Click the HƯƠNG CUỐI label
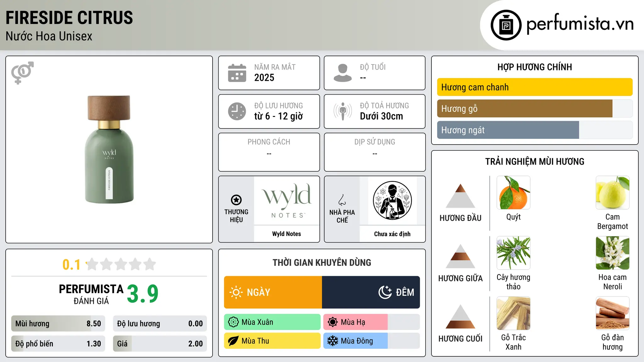 click(x=460, y=339)
